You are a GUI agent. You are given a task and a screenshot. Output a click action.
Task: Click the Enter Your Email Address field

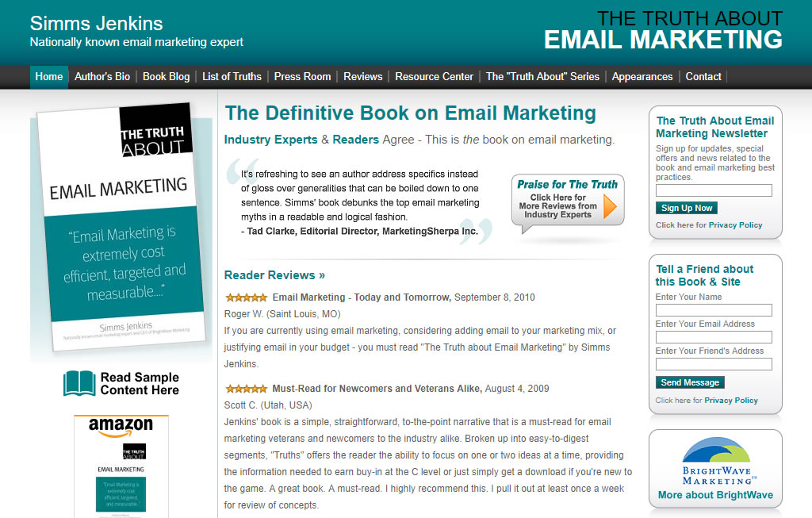tap(714, 336)
